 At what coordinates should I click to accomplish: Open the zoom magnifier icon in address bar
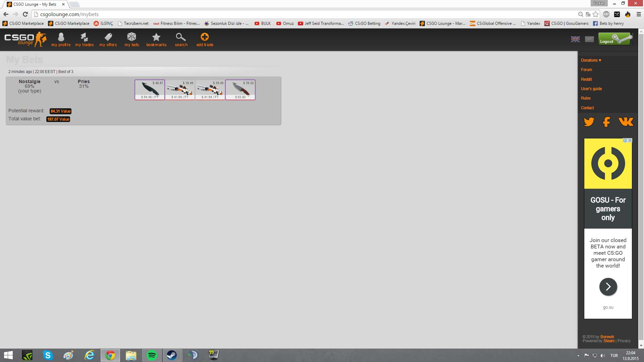[581, 14]
